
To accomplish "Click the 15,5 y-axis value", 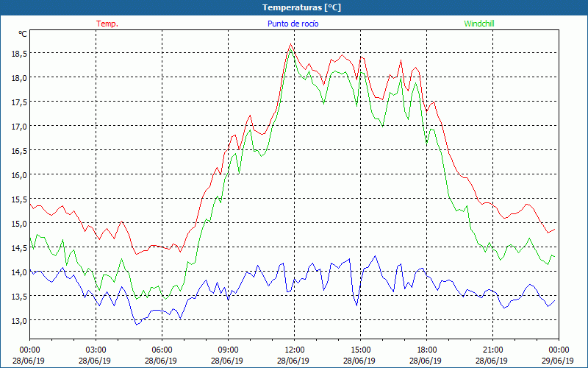I will (x=19, y=199).
